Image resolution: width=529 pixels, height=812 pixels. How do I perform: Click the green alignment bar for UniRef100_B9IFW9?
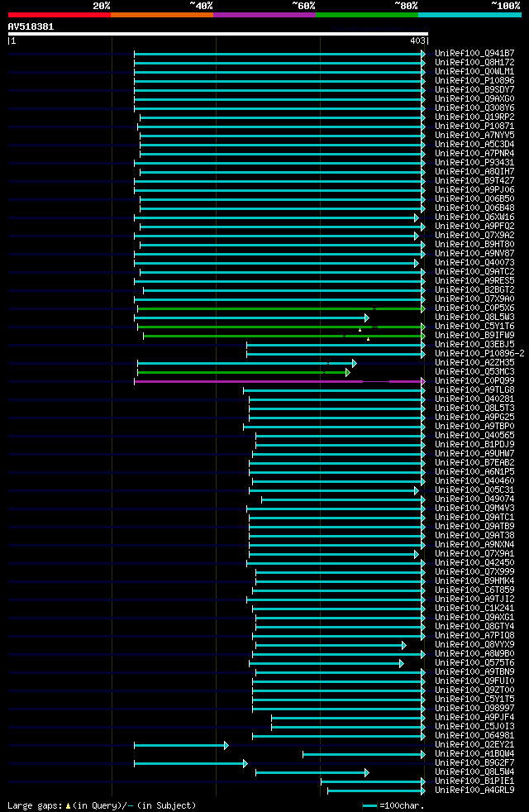point(284,336)
